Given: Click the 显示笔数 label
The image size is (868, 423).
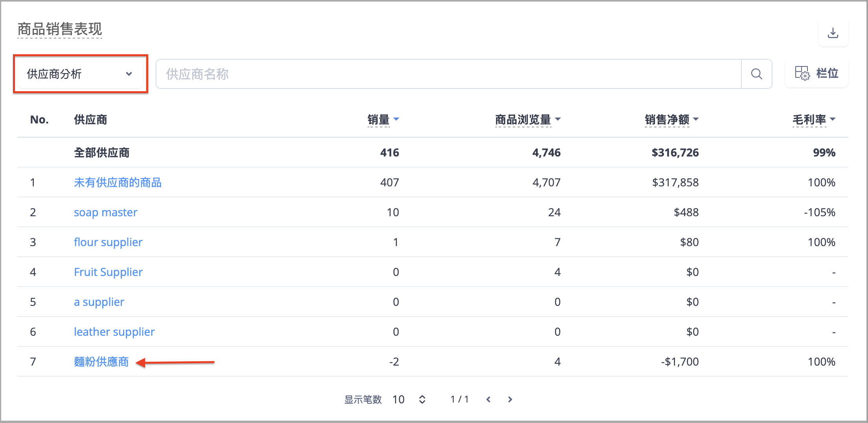Looking at the screenshot, I should click(x=363, y=399).
